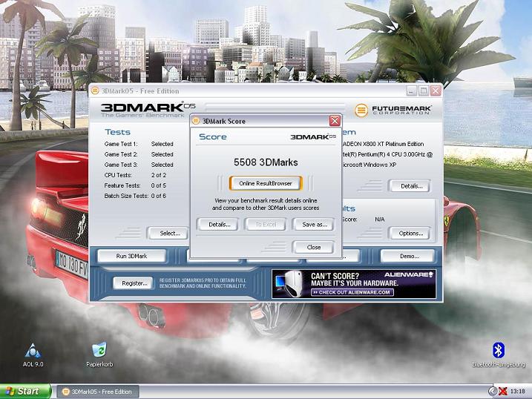Click the Close button in Score dialog
Screen dimensions: 532x399
[x=314, y=247]
